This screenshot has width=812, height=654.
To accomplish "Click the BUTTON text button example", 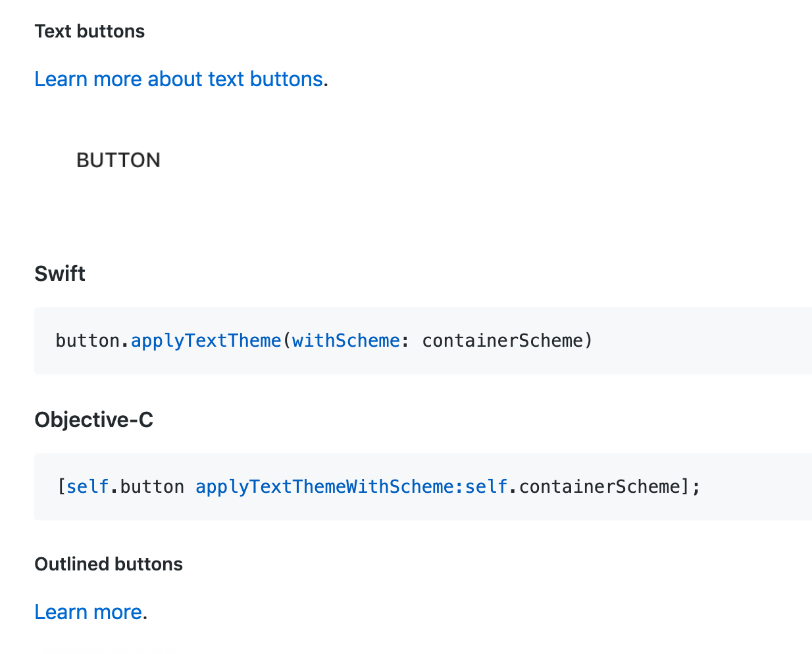I will (118, 160).
